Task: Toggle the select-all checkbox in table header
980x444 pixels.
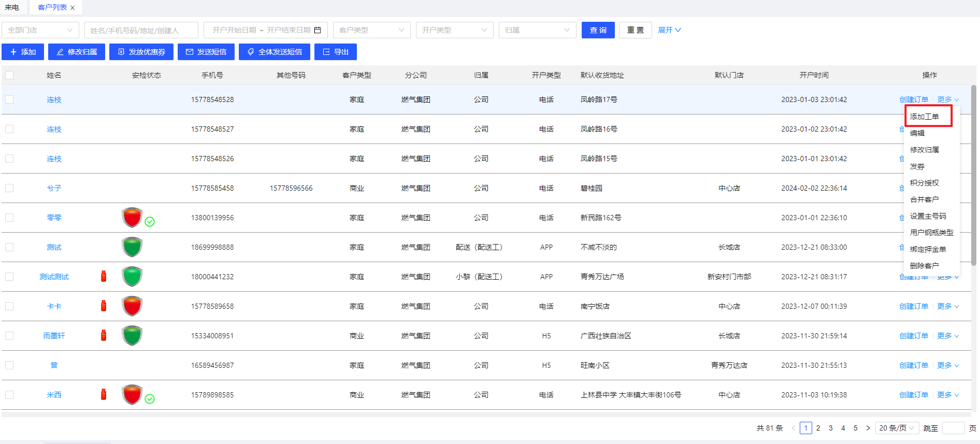Action: [x=9, y=75]
